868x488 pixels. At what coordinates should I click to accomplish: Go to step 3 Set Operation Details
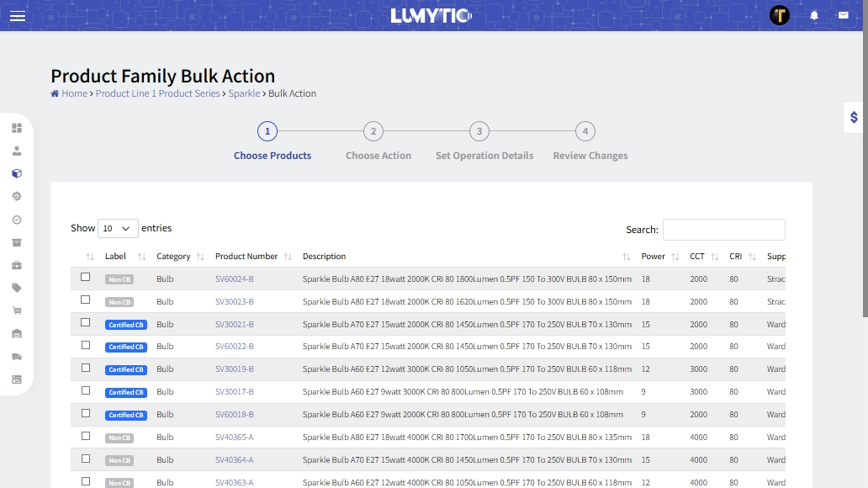point(479,131)
